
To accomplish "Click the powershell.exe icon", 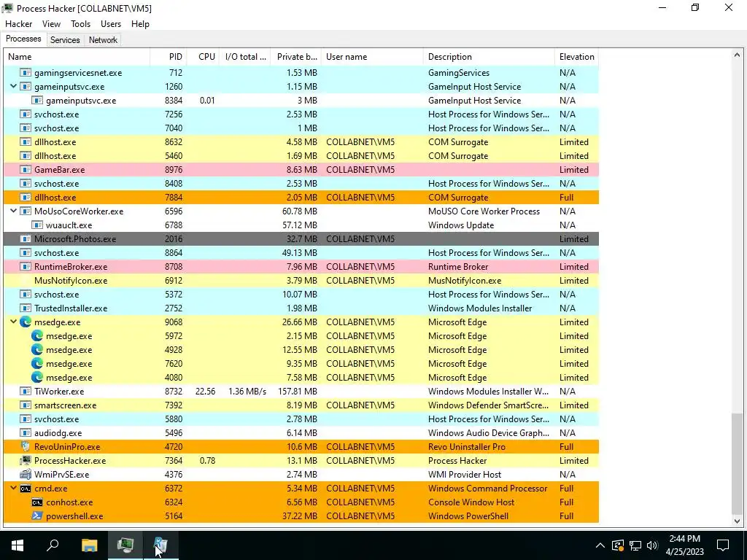I will [37, 516].
